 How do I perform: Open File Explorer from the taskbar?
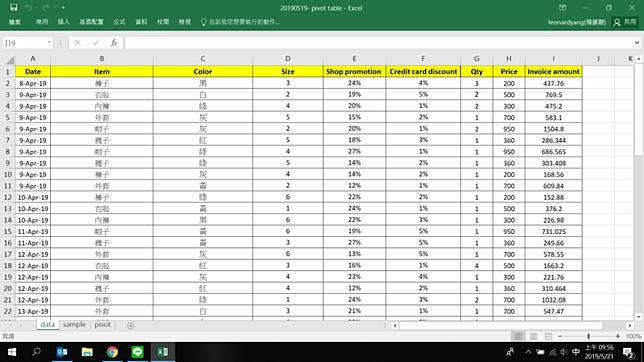point(87,352)
